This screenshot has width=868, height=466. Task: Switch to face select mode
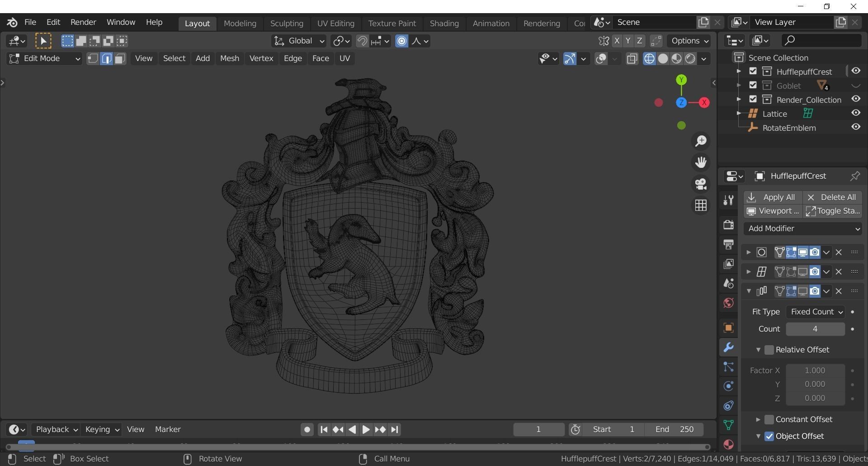tap(120, 59)
